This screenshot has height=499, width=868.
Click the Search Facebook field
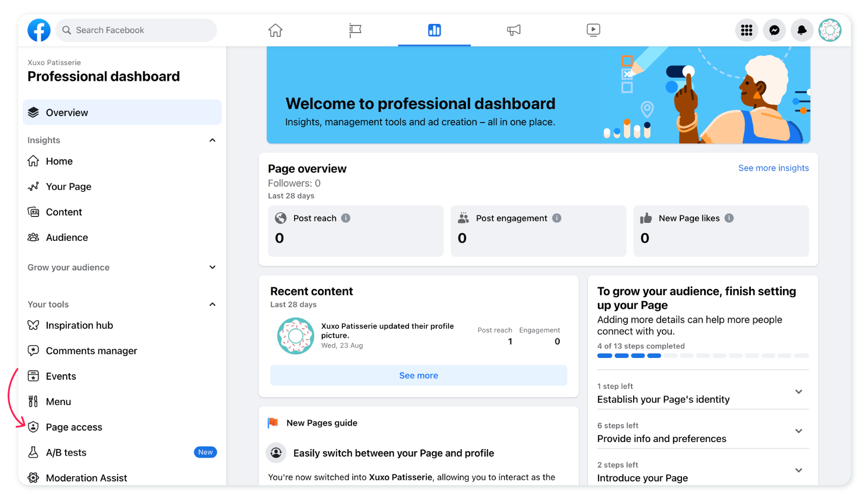tap(136, 30)
